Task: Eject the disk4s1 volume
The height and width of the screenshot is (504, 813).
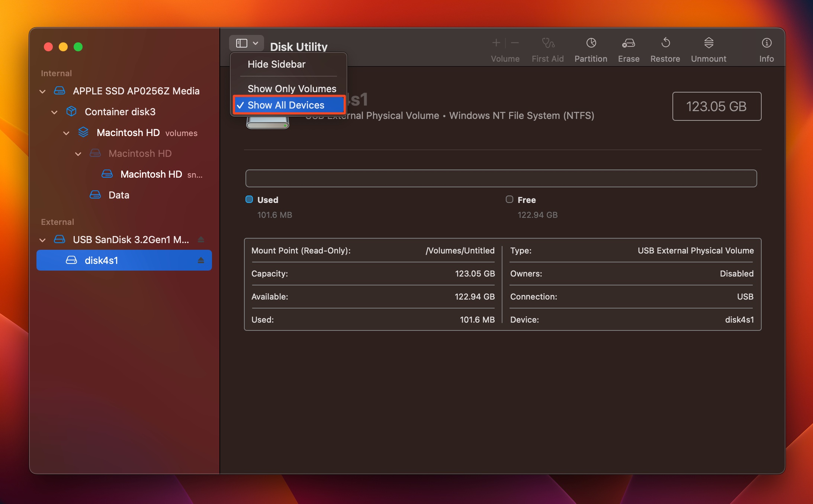Action: (201, 260)
